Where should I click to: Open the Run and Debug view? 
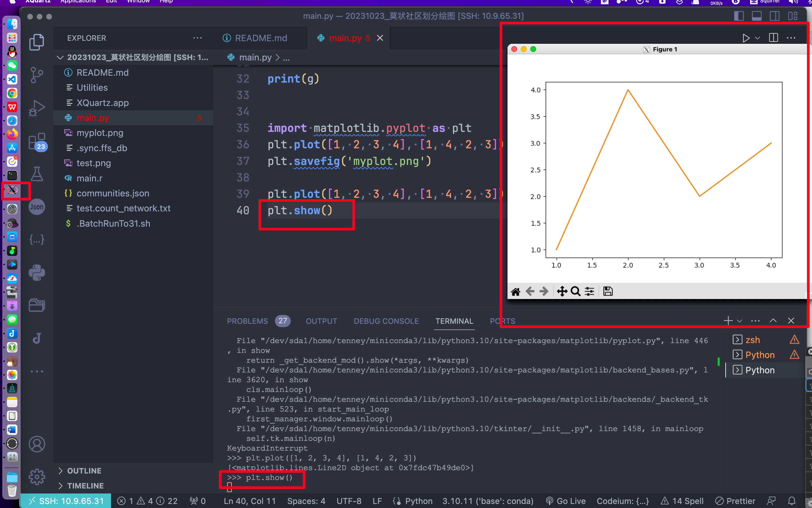click(37, 108)
